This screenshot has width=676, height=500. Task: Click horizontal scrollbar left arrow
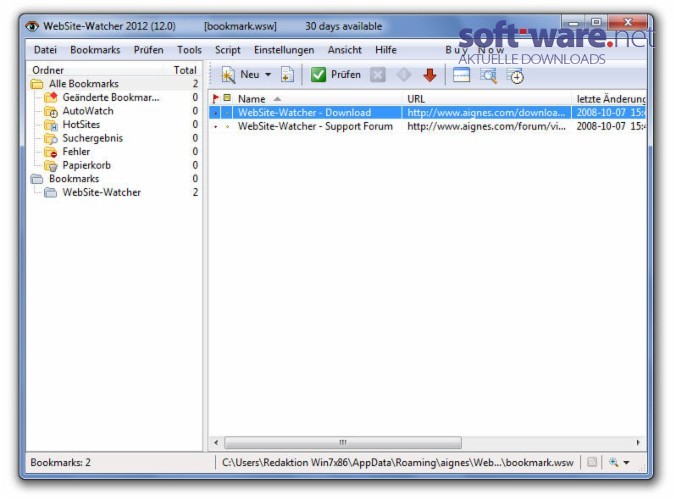[x=216, y=442]
